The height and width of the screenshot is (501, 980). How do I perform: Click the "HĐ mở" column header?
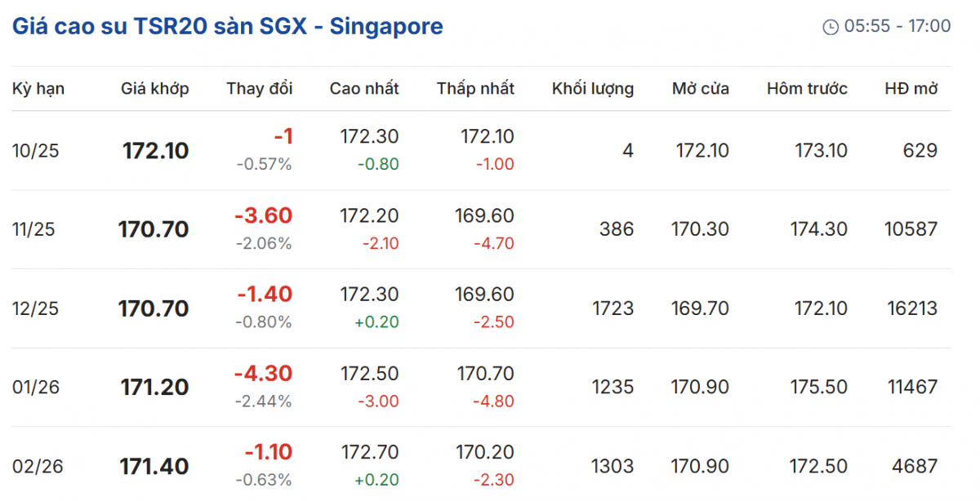pos(911,89)
